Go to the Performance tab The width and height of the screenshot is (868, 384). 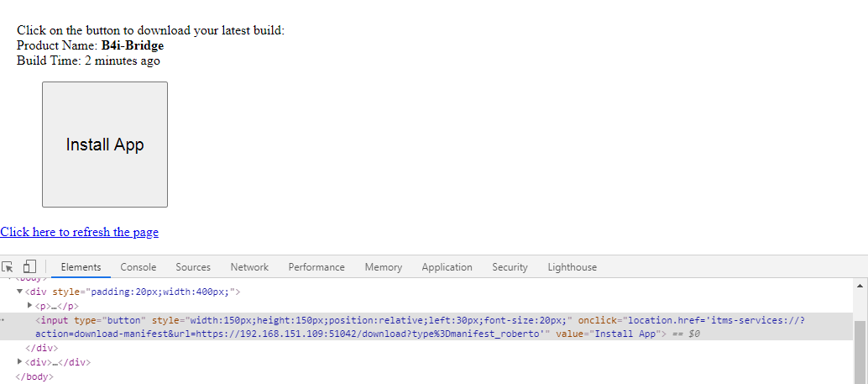tap(316, 267)
